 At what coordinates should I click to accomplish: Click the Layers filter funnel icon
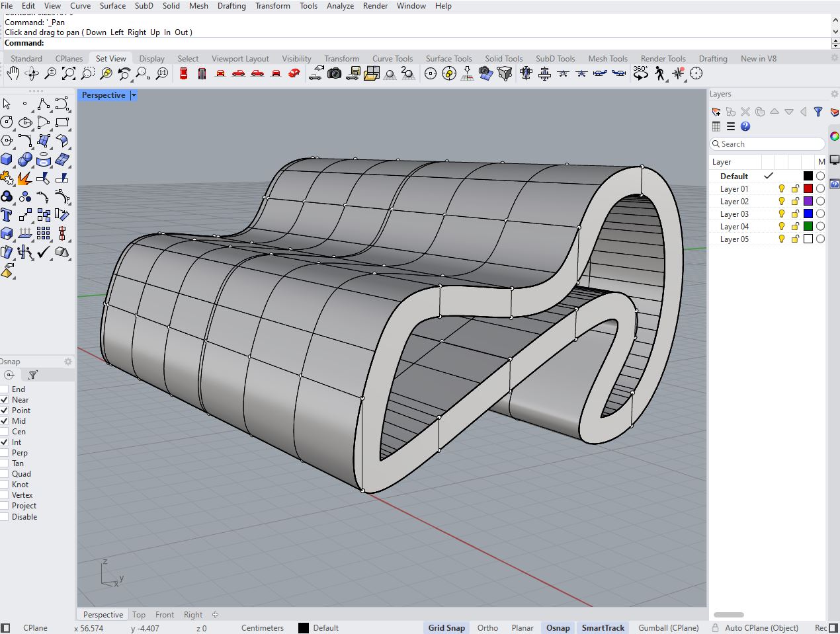[x=818, y=112]
